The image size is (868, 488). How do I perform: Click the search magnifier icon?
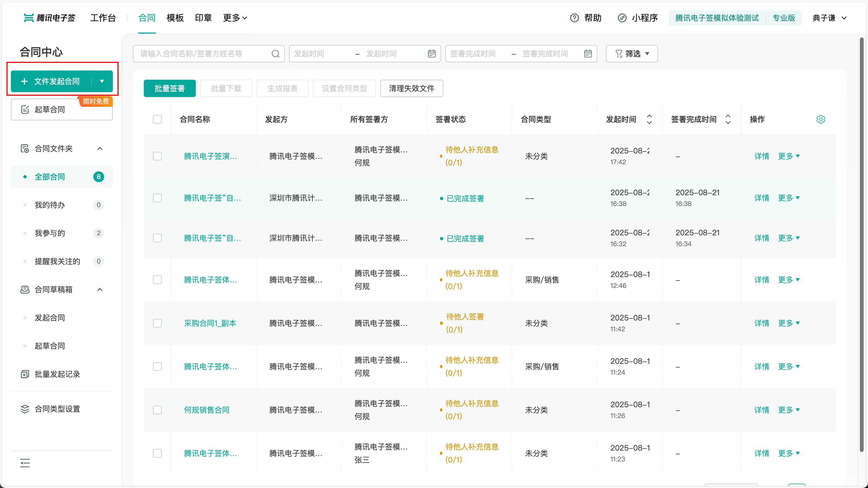pyautogui.click(x=275, y=54)
